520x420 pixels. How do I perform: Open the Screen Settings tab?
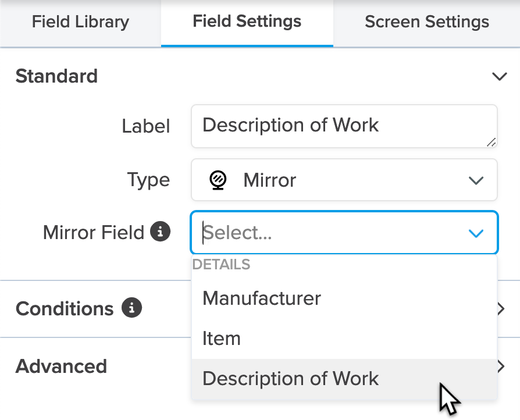[427, 22]
